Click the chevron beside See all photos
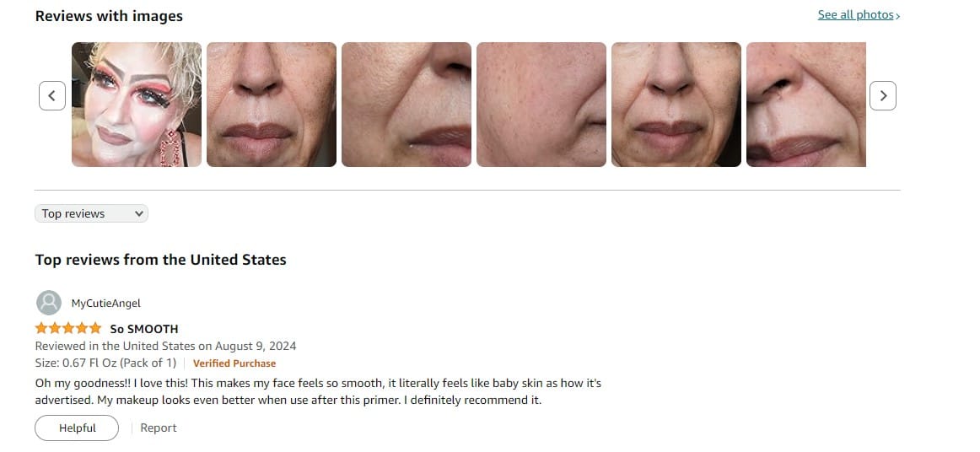Screen dimensions: 980x452 pyautogui.click(x=898, y=16)
